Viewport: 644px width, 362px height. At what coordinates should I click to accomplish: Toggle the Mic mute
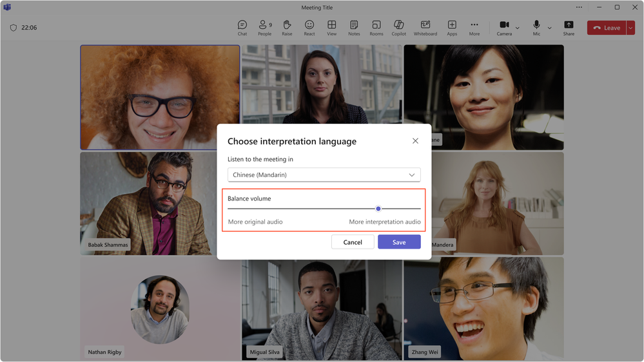tap(536, 28)
